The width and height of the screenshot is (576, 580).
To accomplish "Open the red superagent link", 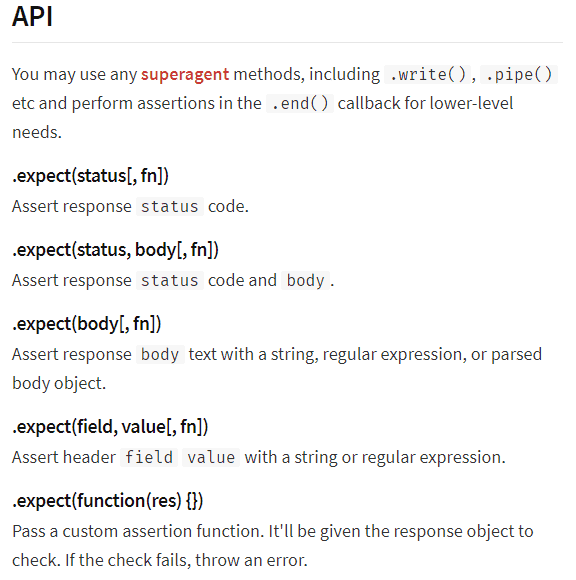I will click(185, 74).
